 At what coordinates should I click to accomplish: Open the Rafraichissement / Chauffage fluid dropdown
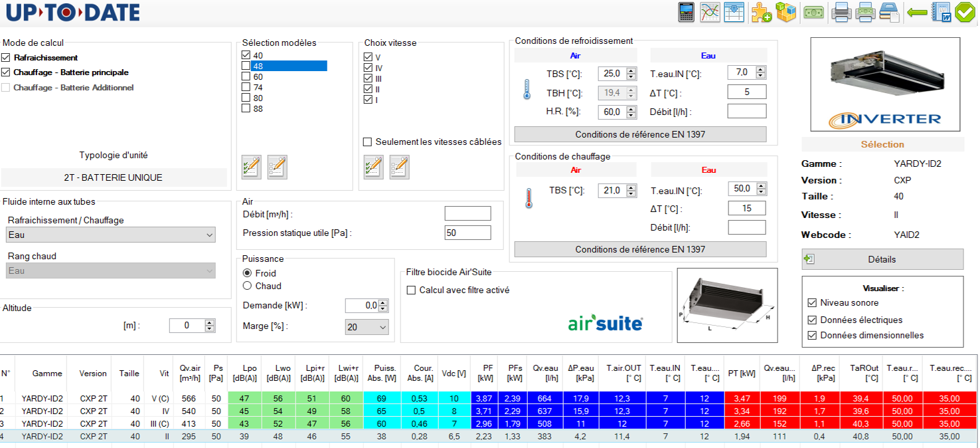(111, 235)
